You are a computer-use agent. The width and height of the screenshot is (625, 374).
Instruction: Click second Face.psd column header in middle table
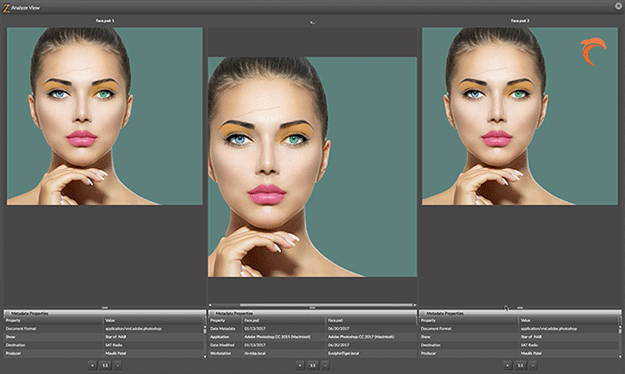[371, 320]
